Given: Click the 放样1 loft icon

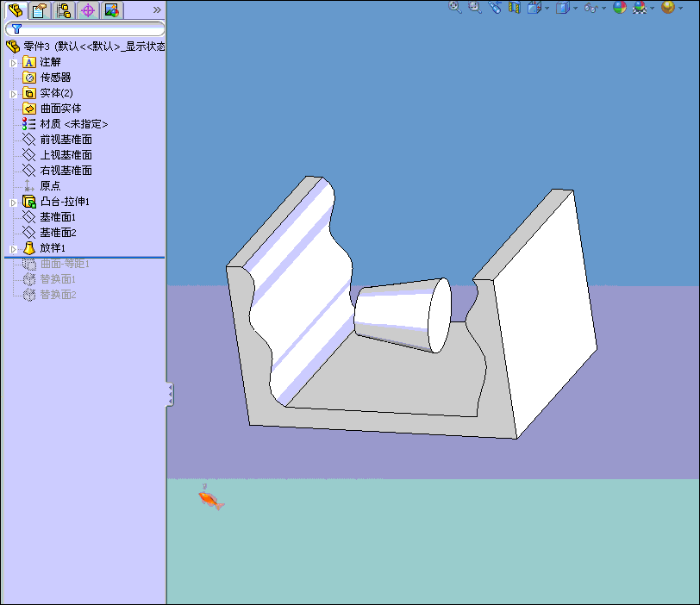Looking at the screenshot, I should (x=29, y=247).
